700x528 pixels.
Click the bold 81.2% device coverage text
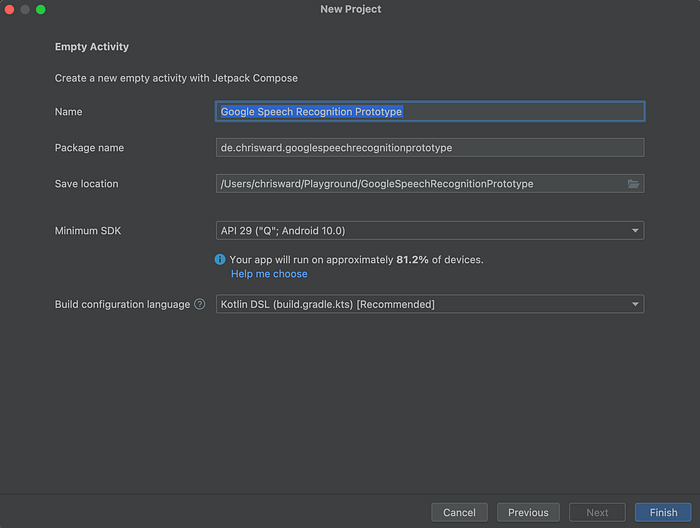[x=411, y=259]
